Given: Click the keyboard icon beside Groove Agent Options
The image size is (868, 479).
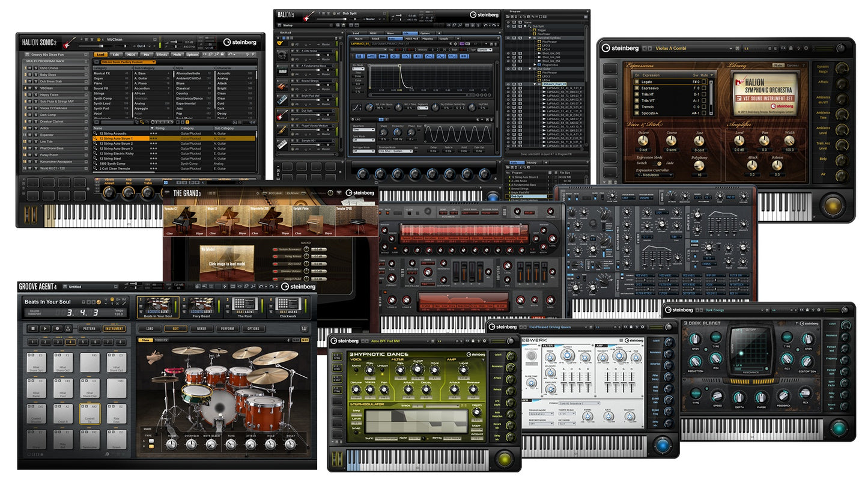Looking at the screenshot, I should 303,329.
